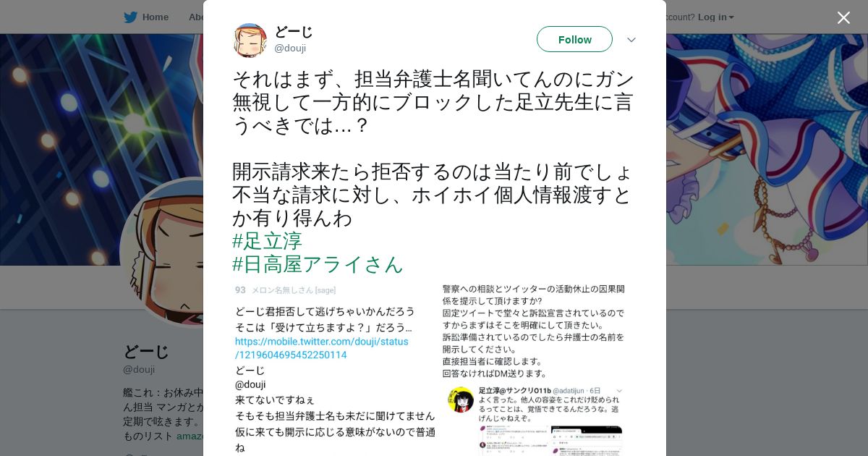Open the #日高屋アライさん hashtag

pyautogui.click(x=318, y=264)
